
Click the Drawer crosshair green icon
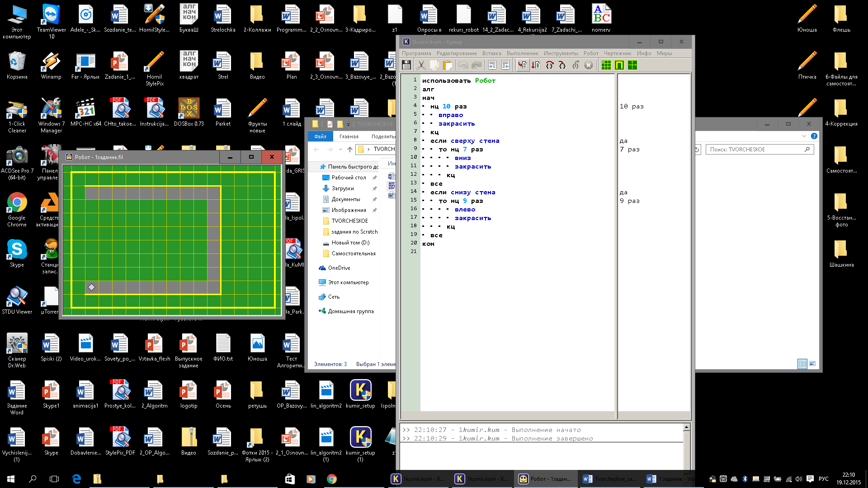coord(632,65)
